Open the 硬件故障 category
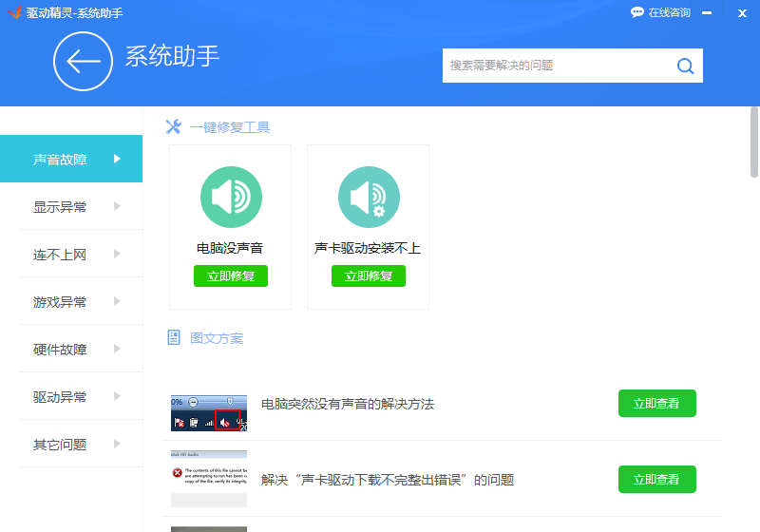The height and width of the screenshot is (532, 760). pos(61,349)
